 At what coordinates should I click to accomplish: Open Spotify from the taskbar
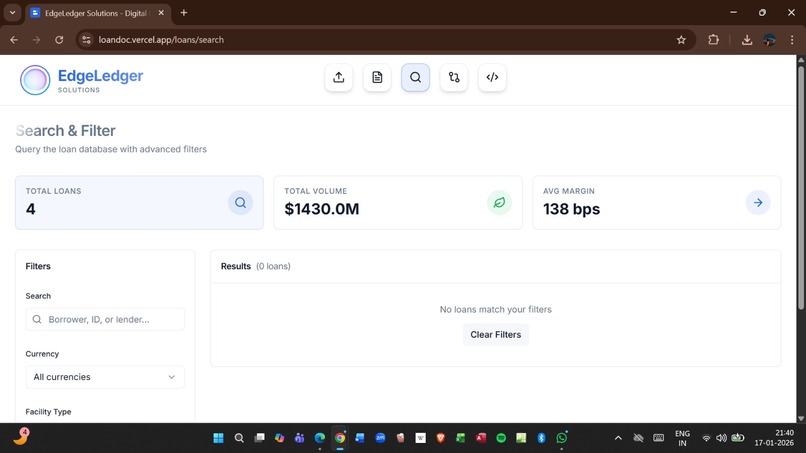[x=501, y=438]
